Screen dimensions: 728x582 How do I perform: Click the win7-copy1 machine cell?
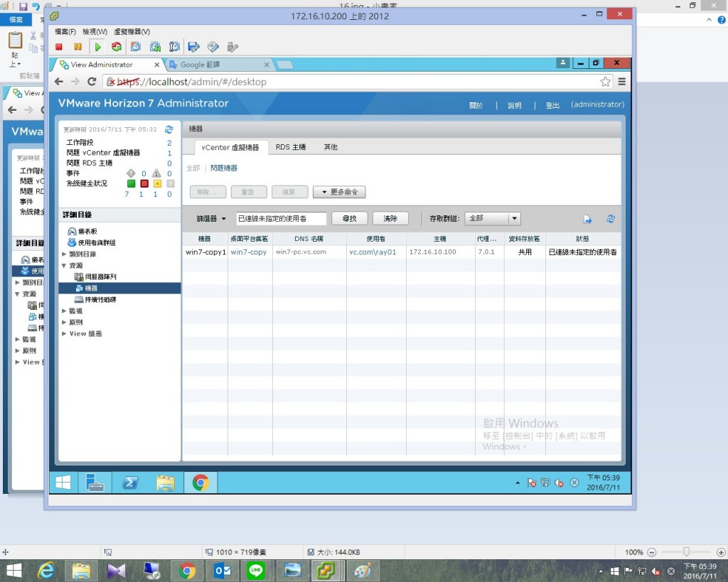point(205,252)
